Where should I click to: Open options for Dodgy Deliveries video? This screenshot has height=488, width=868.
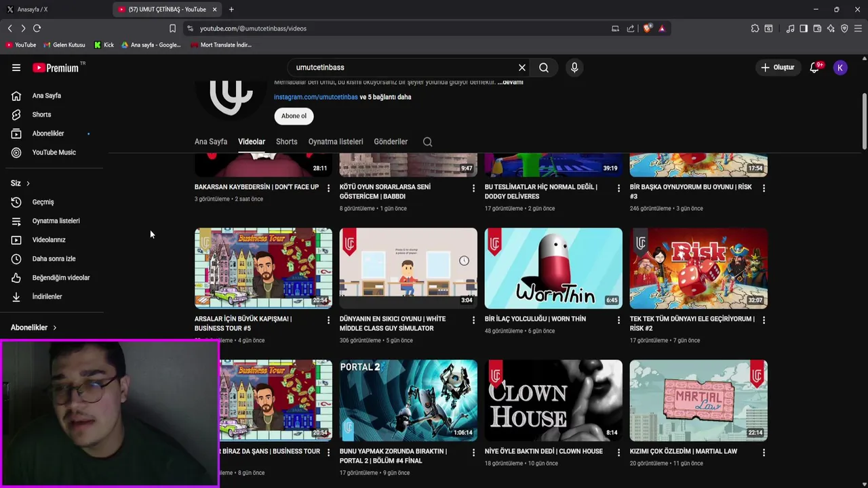point(618,188)
